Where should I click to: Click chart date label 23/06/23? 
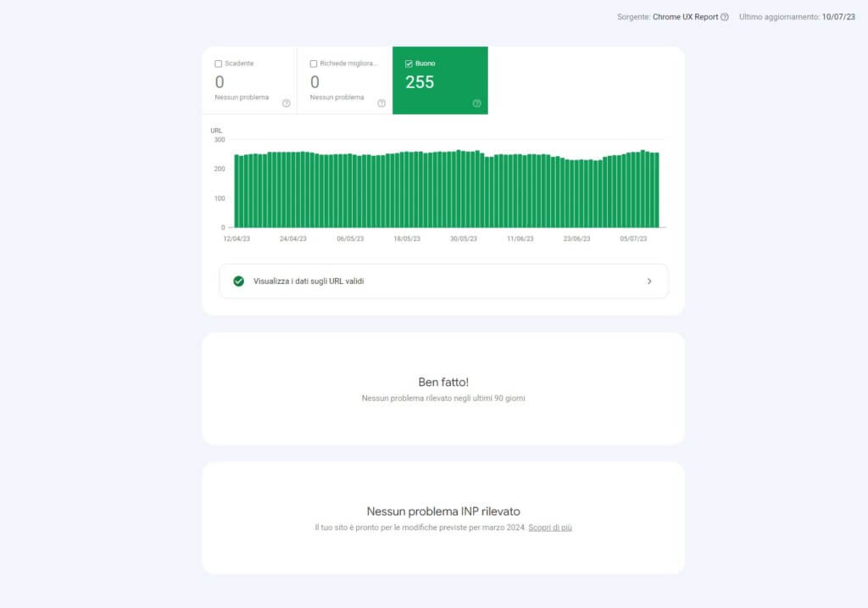click(576, 238)
